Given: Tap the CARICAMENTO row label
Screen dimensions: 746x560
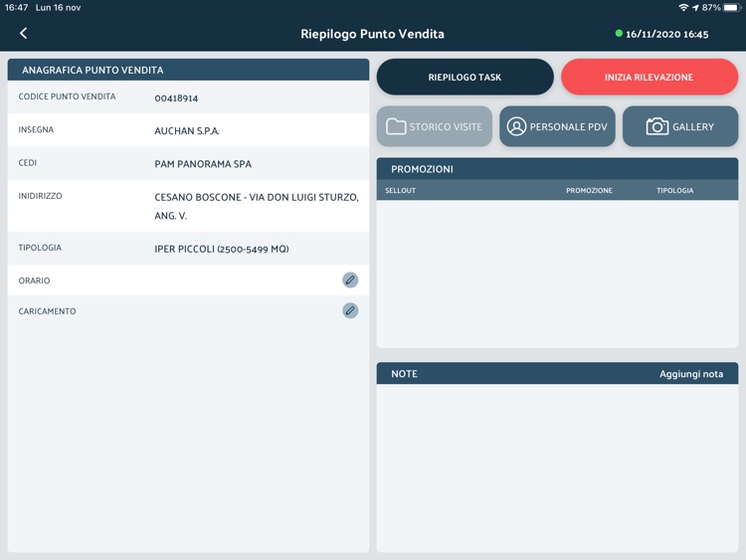Looking at the screenshot, I should tap(47, 311).
